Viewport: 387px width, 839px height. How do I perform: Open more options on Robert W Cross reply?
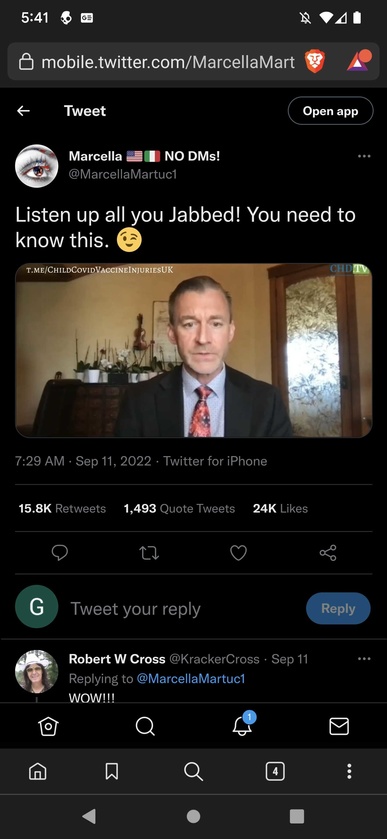[x=364, y=659]
